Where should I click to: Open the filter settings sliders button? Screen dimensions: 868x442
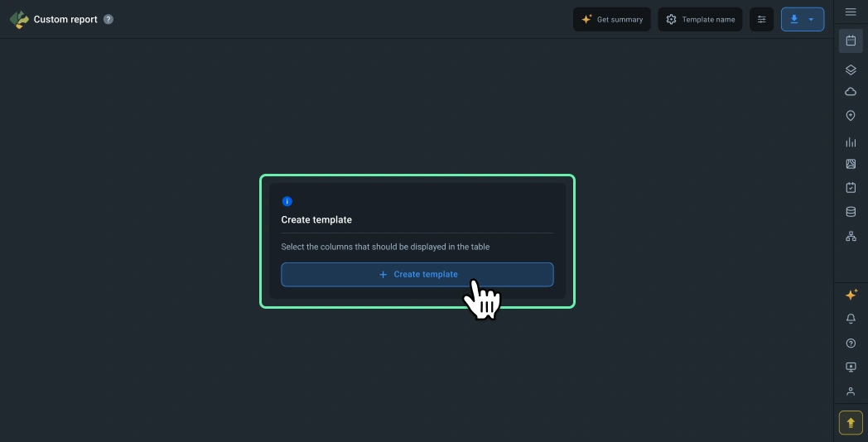pos(761,19)
